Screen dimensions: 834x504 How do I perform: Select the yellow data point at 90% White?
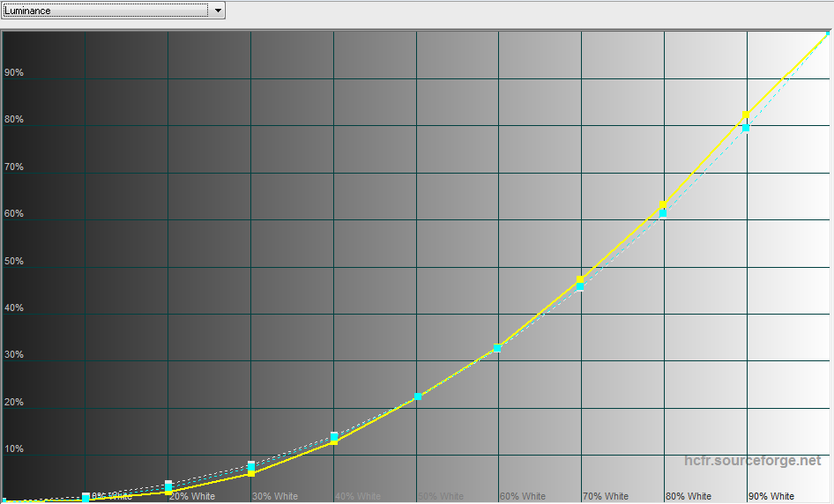click(746, 115)
